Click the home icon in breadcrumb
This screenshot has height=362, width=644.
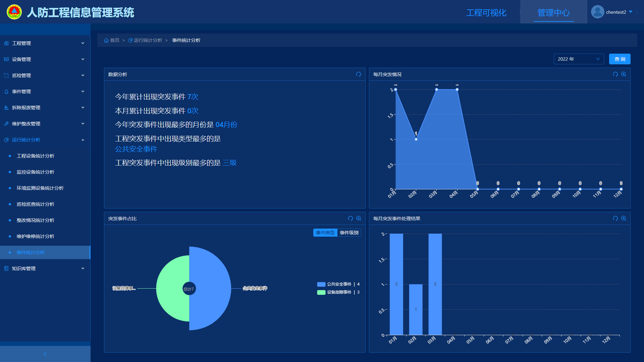(x=106, y=41)
